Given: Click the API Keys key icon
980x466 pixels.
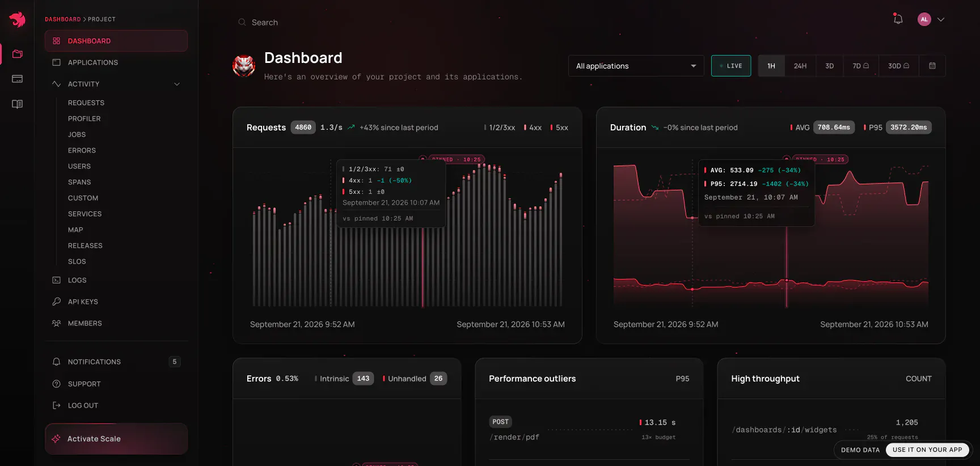Looking at the screenshot, I should click(x=56, y=302).
